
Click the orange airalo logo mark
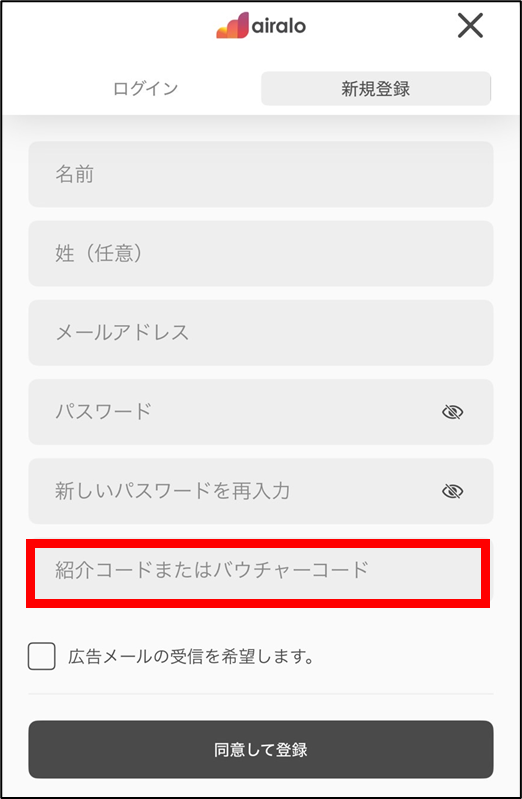[x=232, y=25]
